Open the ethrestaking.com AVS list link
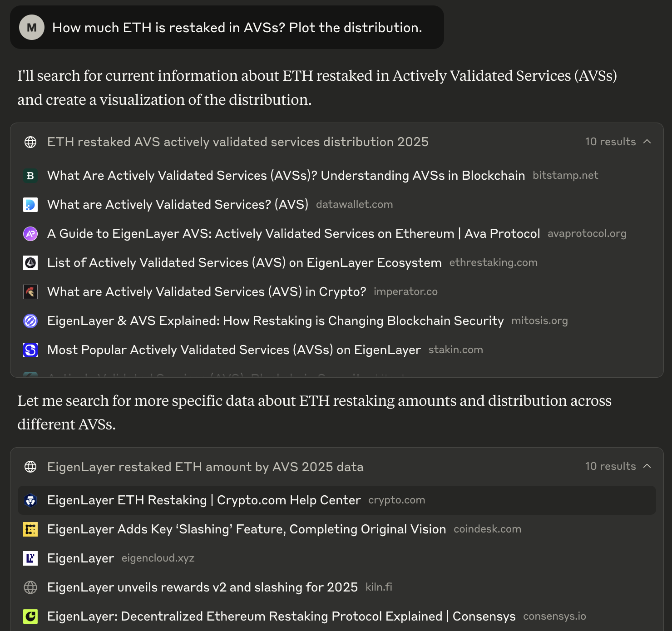 244,263
